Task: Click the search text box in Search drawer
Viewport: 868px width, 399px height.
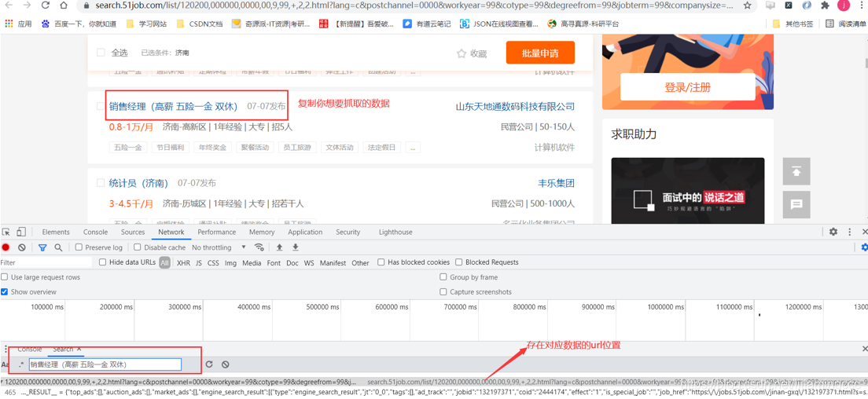Action: tap(105, 364)
